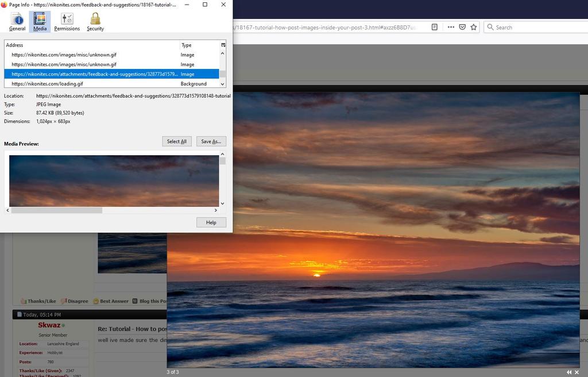Bookmark this page with star icon
Viewport: 588px width, 377px height.
[474, 27]
